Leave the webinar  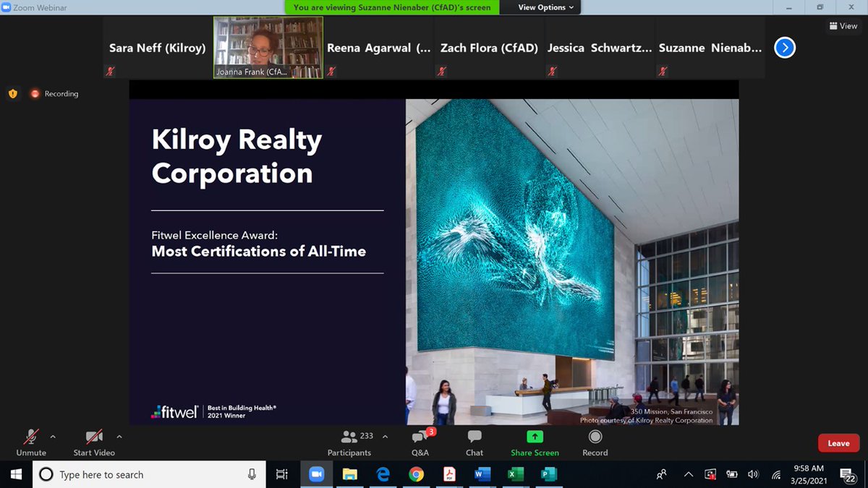pyautogui.click(x=838, y=443)
